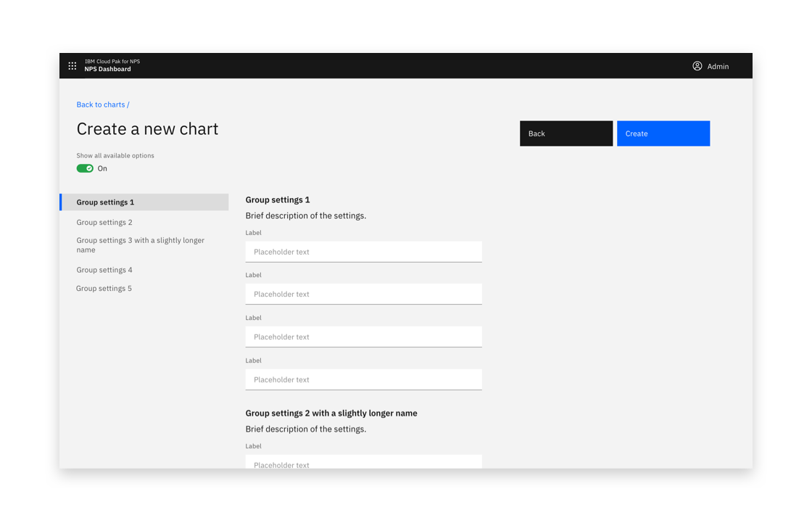
Task: Click the fourth Label input field
Action: (x=363, y=379)
